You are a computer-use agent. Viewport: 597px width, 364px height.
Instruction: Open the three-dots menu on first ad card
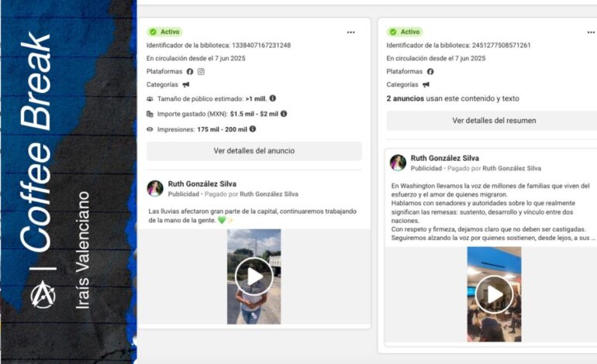pyautogui.click(x=350, y=33)
